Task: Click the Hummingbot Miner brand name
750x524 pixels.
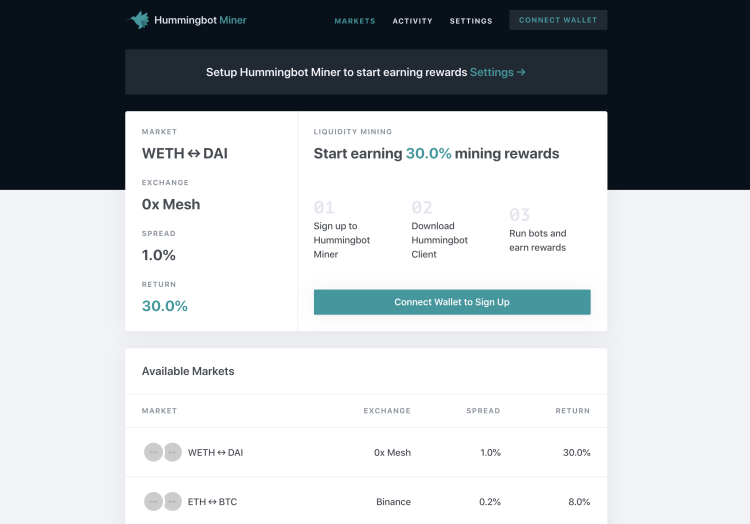Action: 200,20
